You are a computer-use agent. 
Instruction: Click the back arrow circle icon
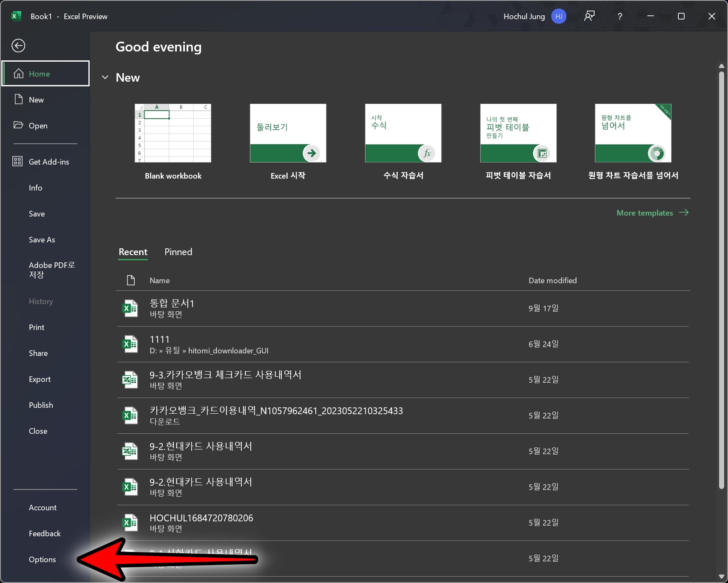point(18,46)
